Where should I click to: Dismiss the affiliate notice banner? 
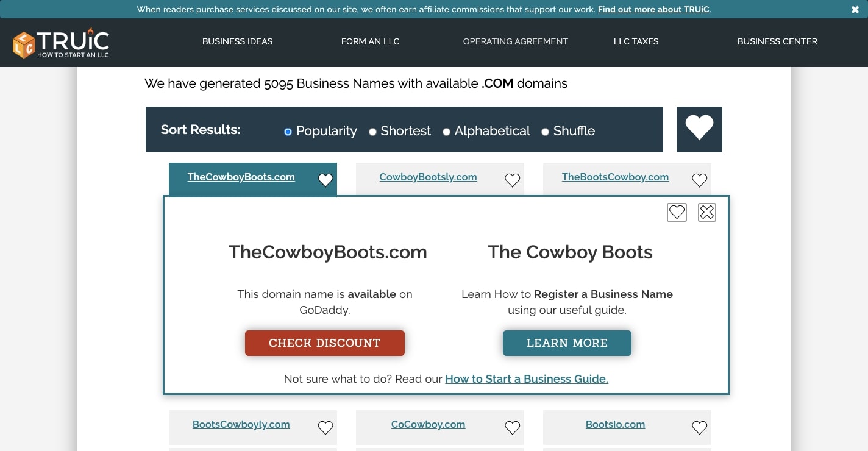pos(855,9)
